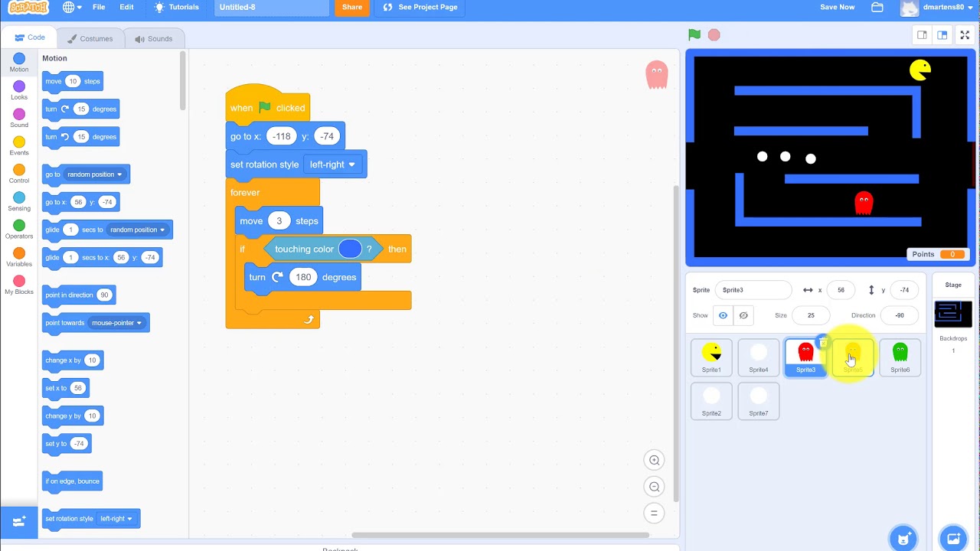This screenshot has height=551, width=980.
Task: Click Choose a Backdrop button
Action: tap(953, 539)
